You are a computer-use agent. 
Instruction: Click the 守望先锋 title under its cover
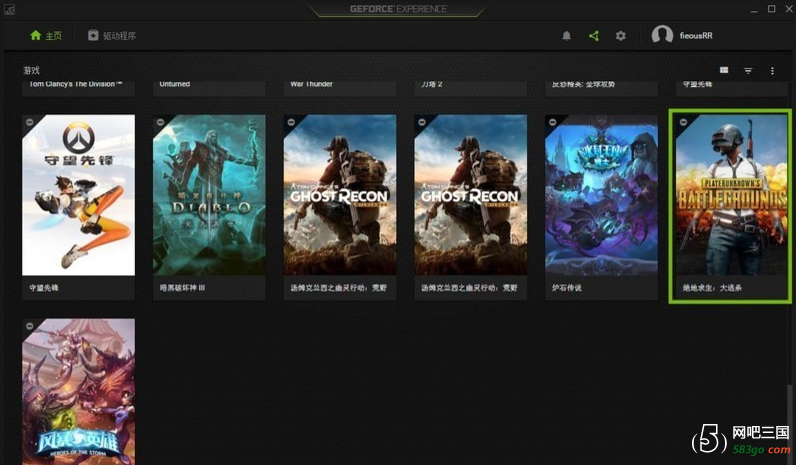[x=44, y=288]
